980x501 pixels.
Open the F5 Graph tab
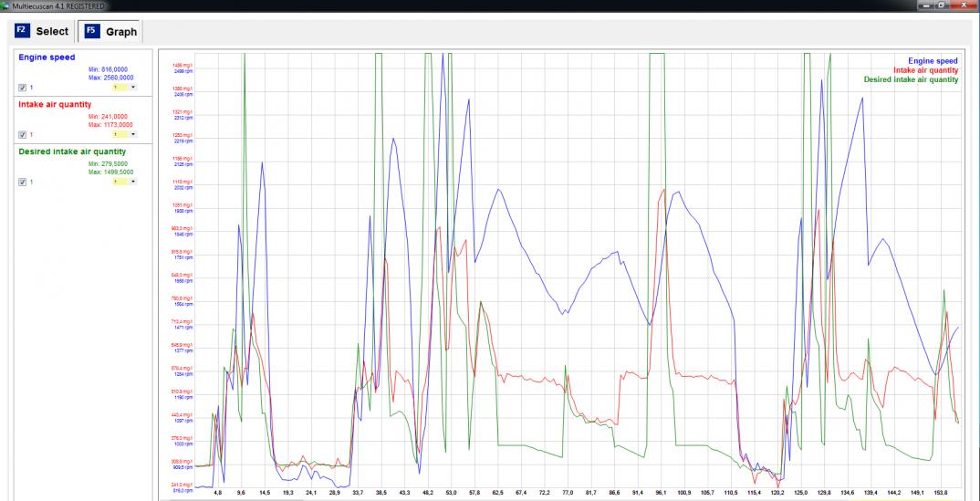point(110,31)
